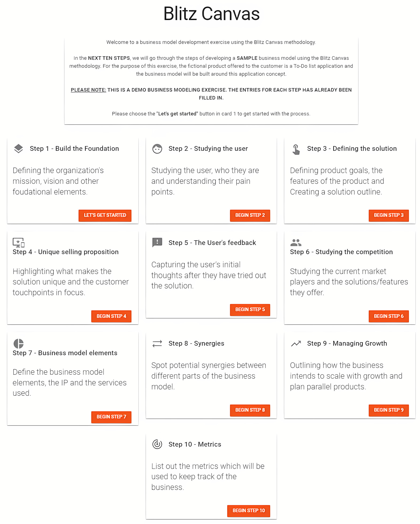The width and height of the screenshot is (420, 524).
Task: Open step 5 via Begin Step 5
Action: click(x=250, y=310)
